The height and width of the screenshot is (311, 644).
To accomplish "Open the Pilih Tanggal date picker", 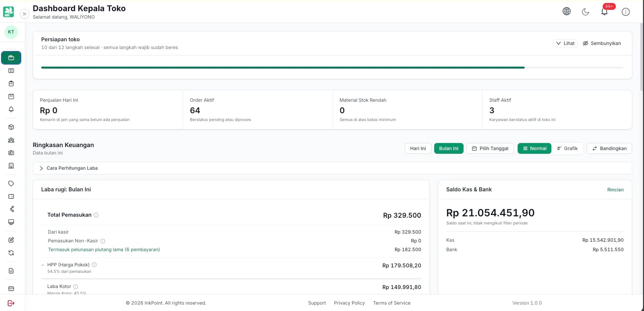I will pyautogui.click(x=490, y=148).
